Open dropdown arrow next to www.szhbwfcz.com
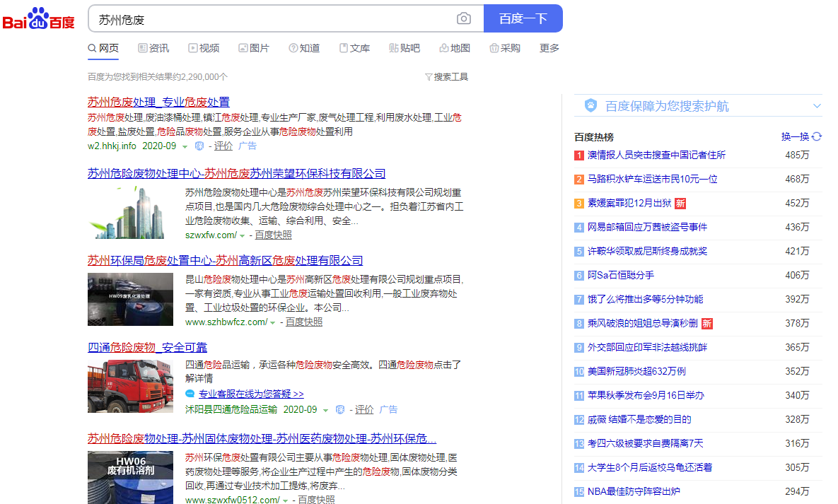Viewport: 838px width, 504px height. pos(273,322)
